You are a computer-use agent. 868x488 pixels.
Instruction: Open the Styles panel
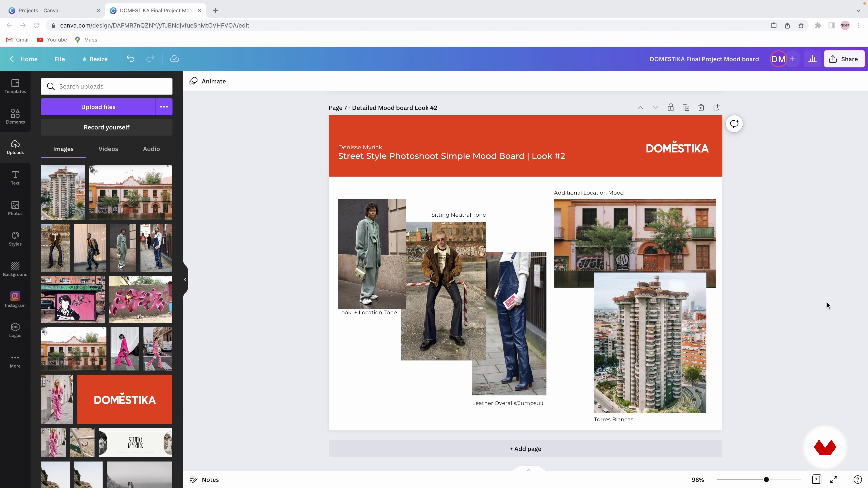[x=15, y=239]
